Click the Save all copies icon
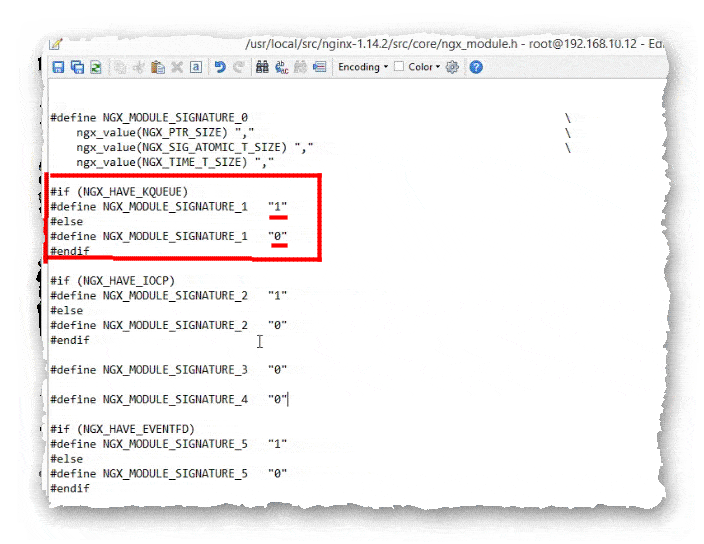This screenshot has width=704, height=544. [77, 67]
